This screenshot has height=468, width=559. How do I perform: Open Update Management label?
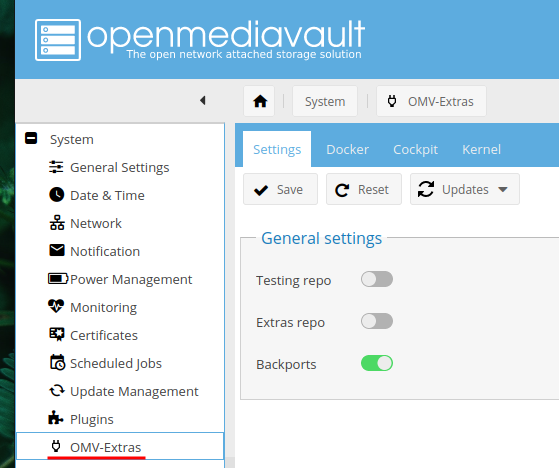134,391
